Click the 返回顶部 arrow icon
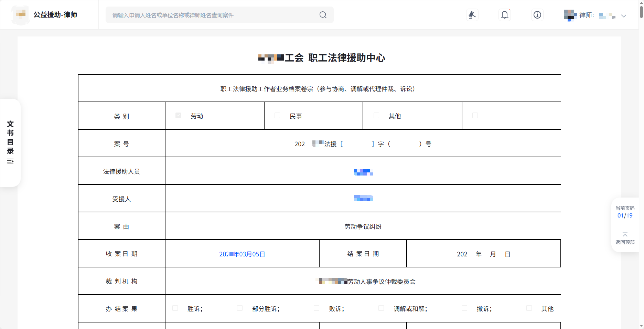This screenshot has width=644, height=329. (625, 235)
